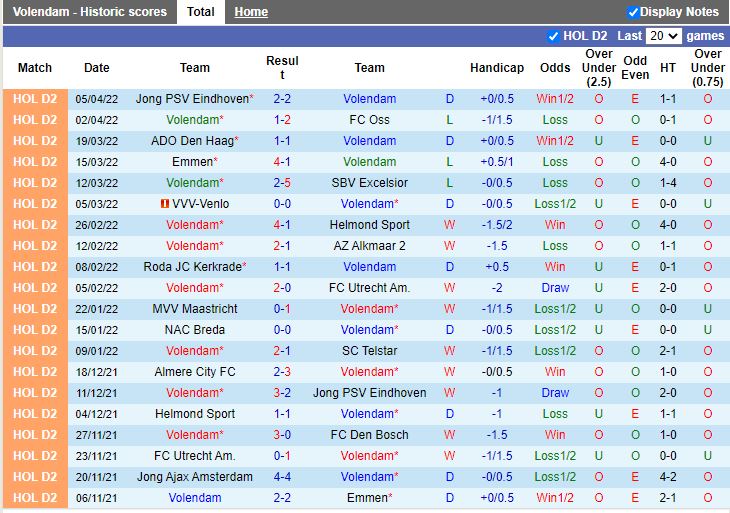Click the Over Under (0.75) column header

[x=708, y=68]
